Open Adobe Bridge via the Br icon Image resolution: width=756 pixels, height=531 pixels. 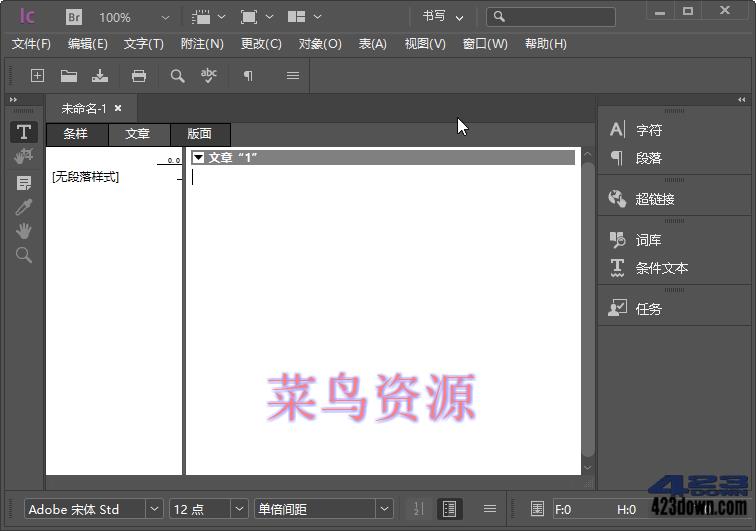click(74, 17)
